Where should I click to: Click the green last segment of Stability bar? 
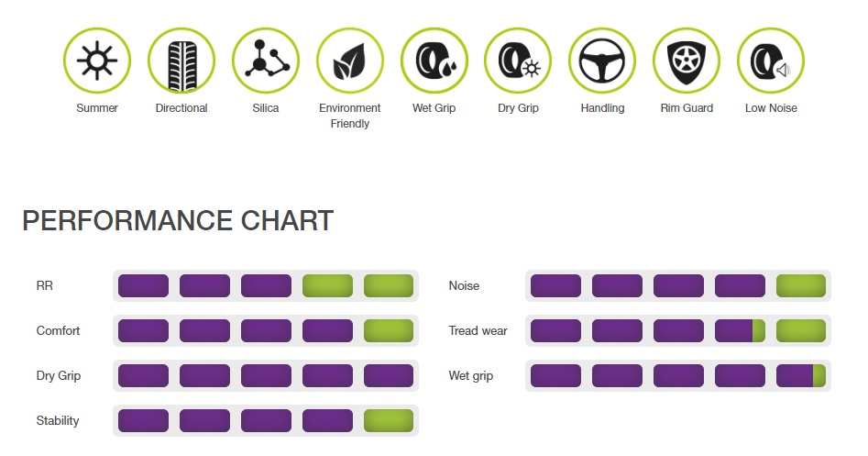(x=389, y=420)
